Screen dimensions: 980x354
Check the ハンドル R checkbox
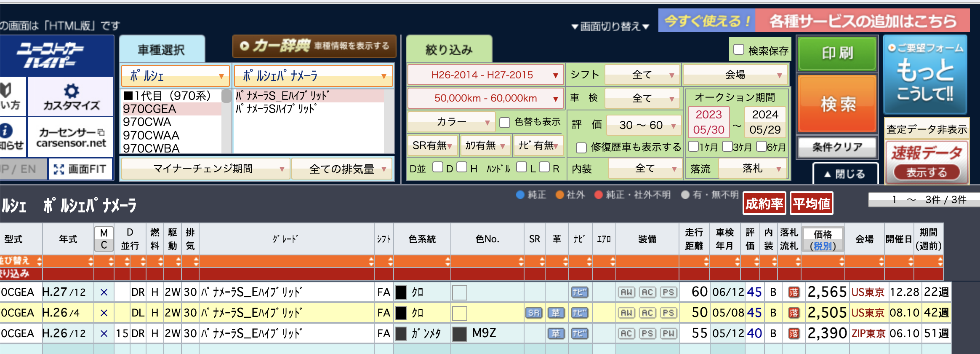point(544,167)
